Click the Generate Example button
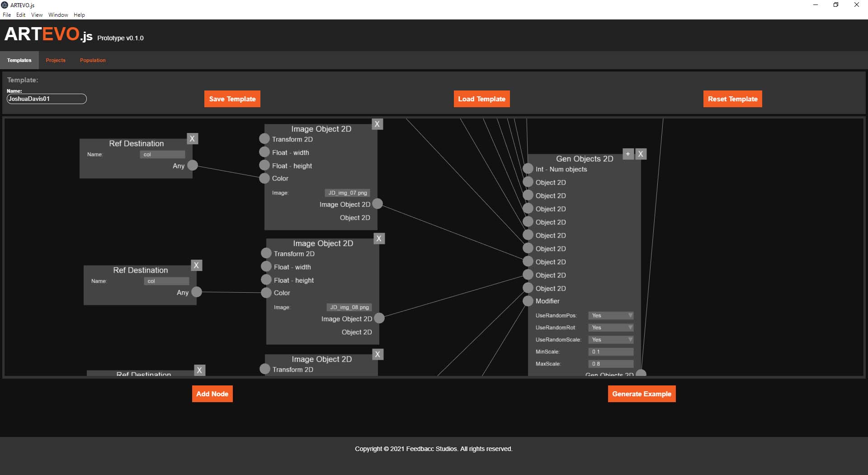The height and width of the screenshot is (475, 868). click(x=642, y=394)
